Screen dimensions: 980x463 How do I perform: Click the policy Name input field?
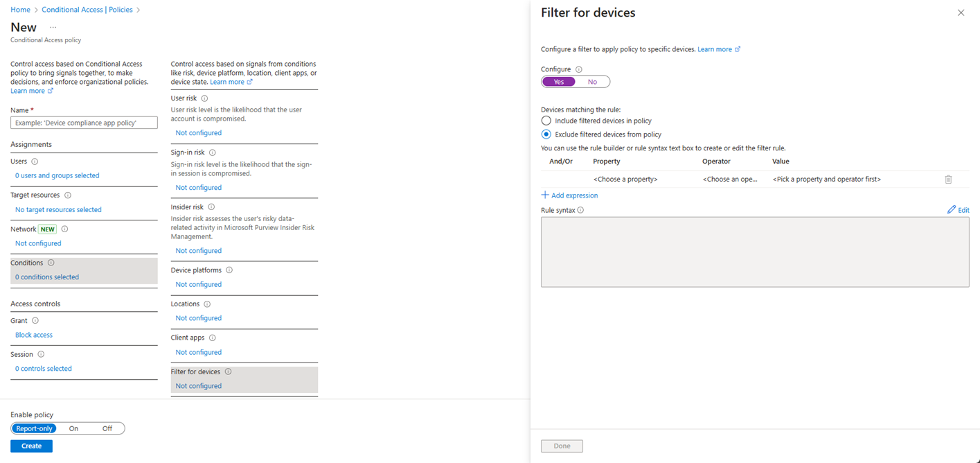(x=84, y=123)
